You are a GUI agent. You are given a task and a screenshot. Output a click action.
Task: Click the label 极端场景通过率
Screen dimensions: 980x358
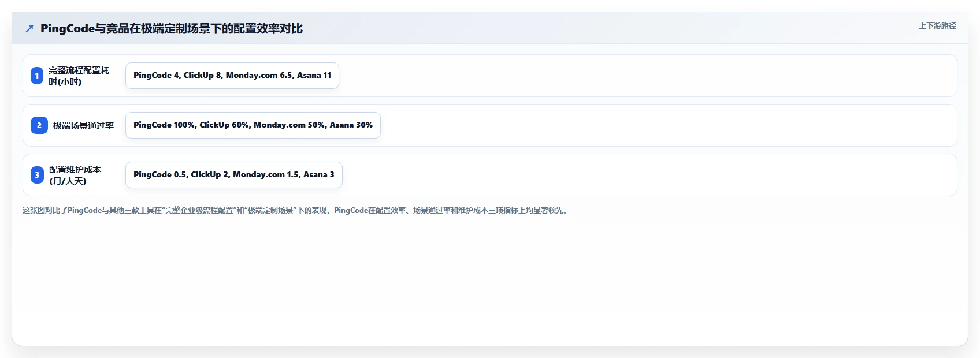pyautogui.click(x=83, y=125)
